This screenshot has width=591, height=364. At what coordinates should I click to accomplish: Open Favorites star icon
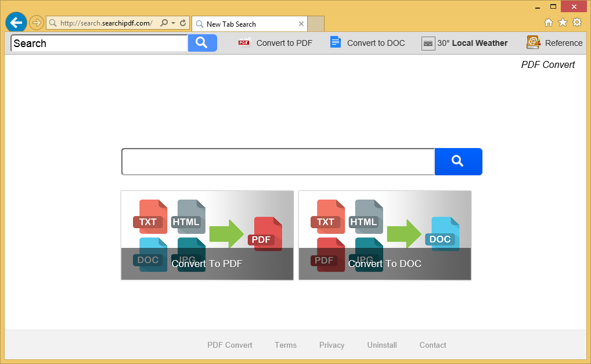(x=563, y=23)
